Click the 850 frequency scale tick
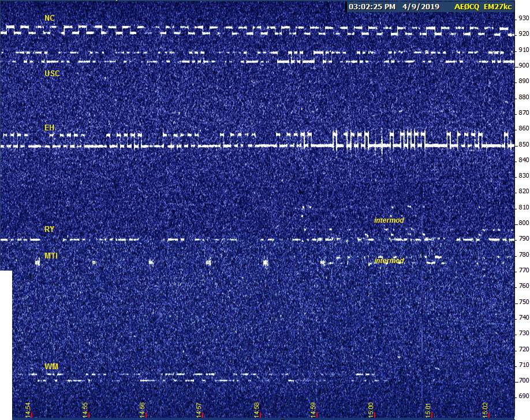The image size is (530, 420). click(522, 144)
